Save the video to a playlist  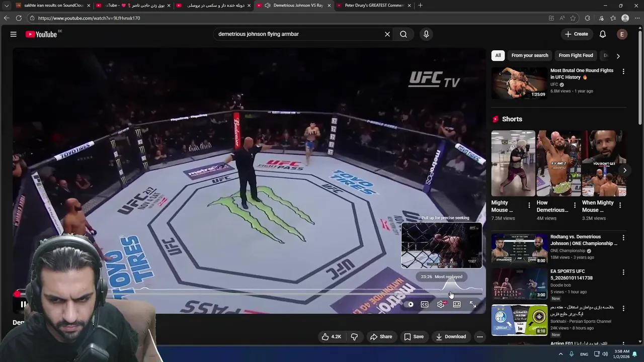pyautogui.click(x=414, y=337)
